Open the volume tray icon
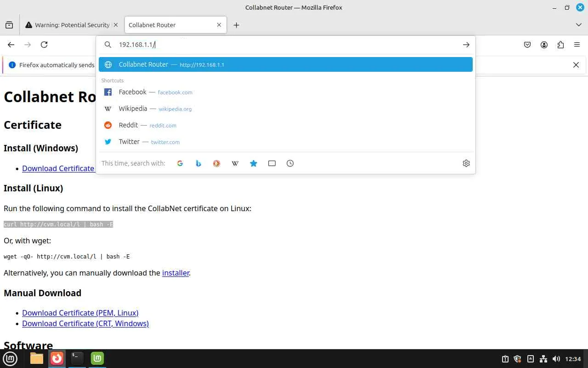The width and height of the screenshot is (588, 368). (x=556, y=359)
